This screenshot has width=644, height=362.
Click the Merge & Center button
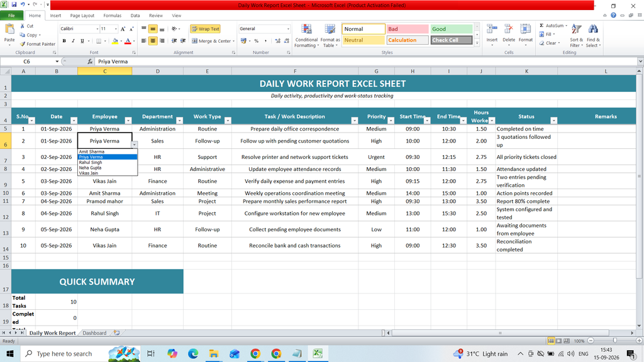pos(211,41)
